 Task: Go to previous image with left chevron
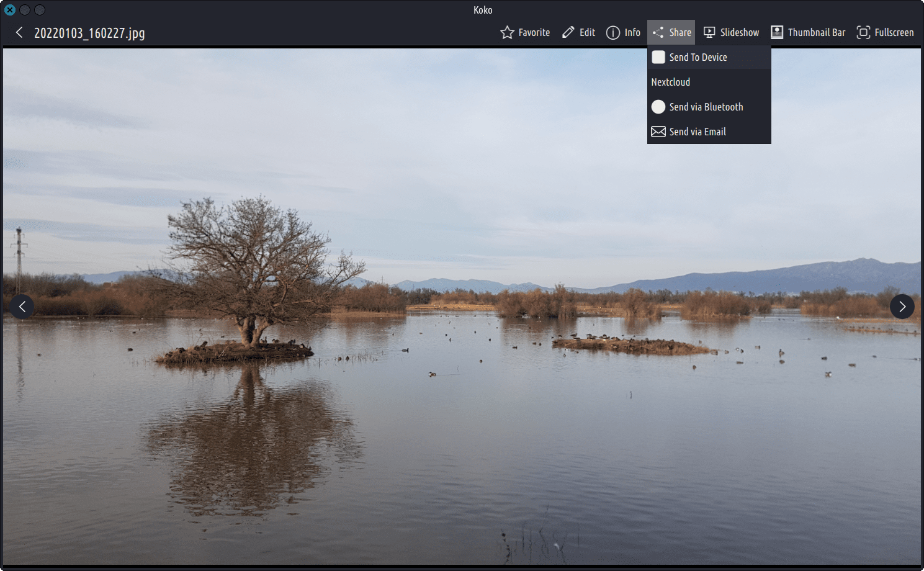[x=22, y=307]
